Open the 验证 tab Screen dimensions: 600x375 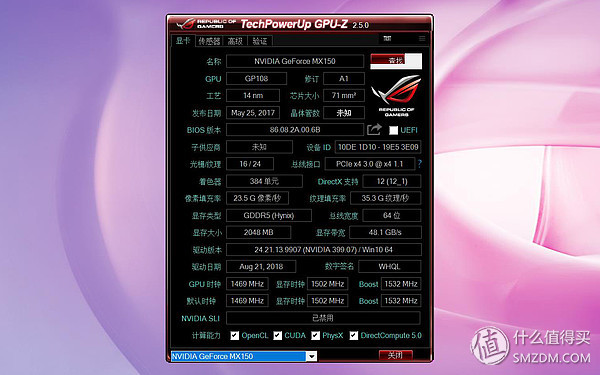coord(260,41)
